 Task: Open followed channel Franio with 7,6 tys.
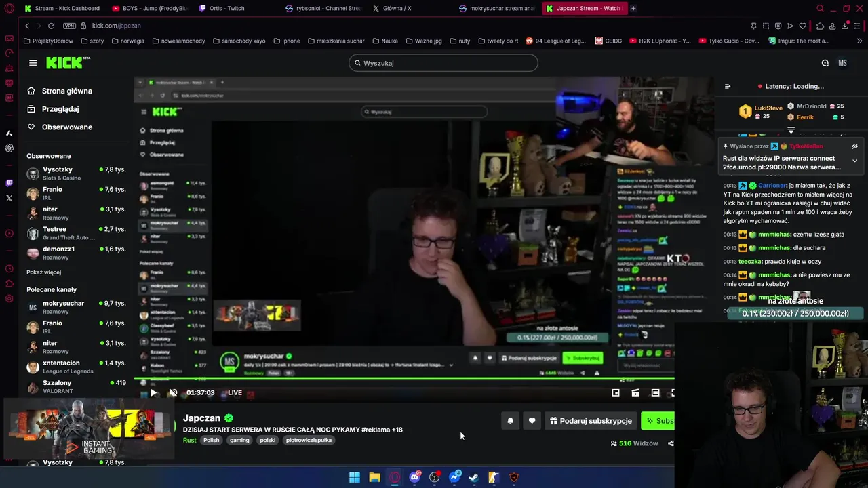pyautogui.click(x=76, y=193)
